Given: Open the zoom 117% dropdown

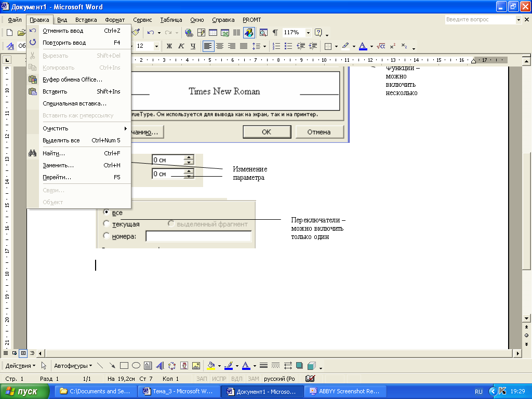Looking at the screenshot, I should [x=308, y=33].
